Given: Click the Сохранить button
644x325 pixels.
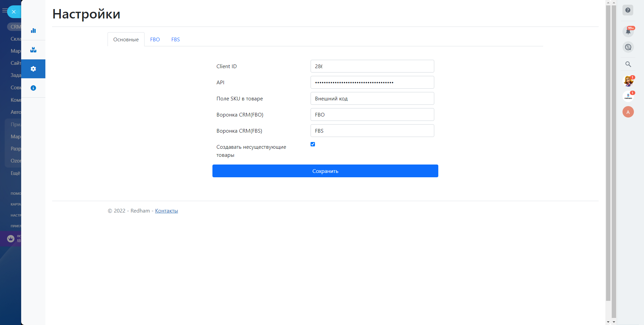Looking at the screenshot, I should 325,171.
